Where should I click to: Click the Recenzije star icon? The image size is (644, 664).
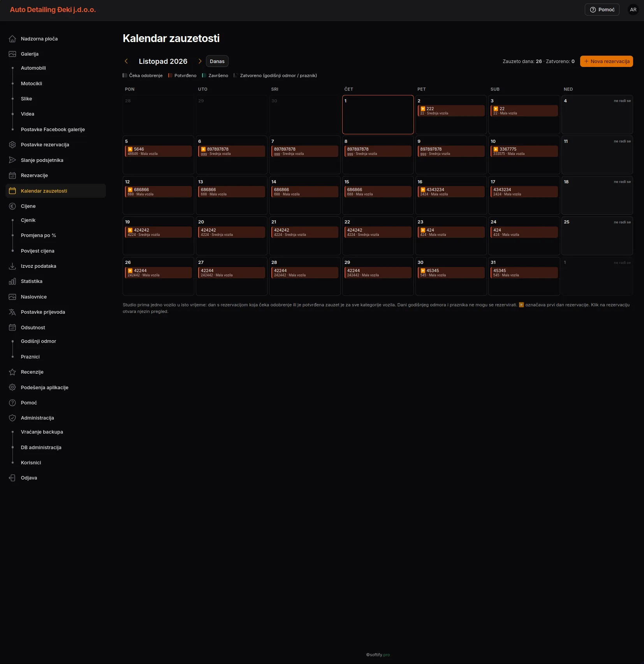12,372
